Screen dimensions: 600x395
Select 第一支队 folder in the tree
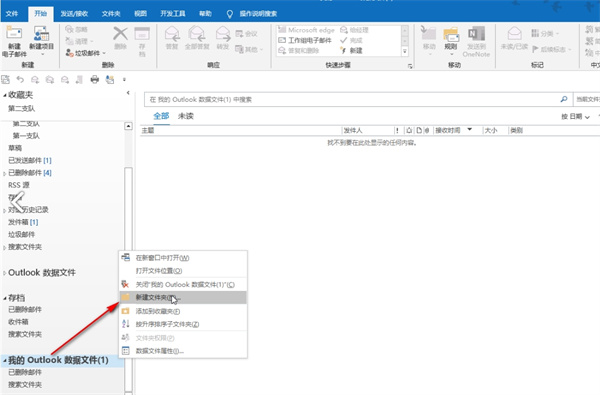point(26,135)
